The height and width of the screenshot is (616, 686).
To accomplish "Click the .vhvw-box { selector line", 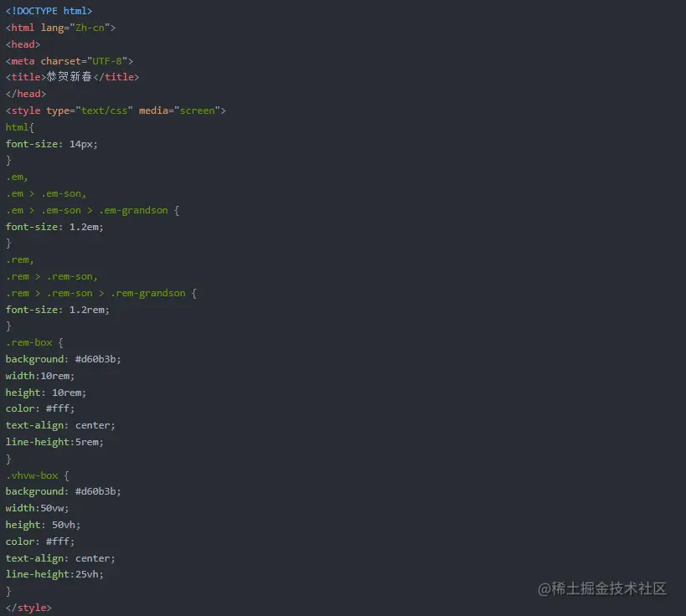I will (37, 475).
